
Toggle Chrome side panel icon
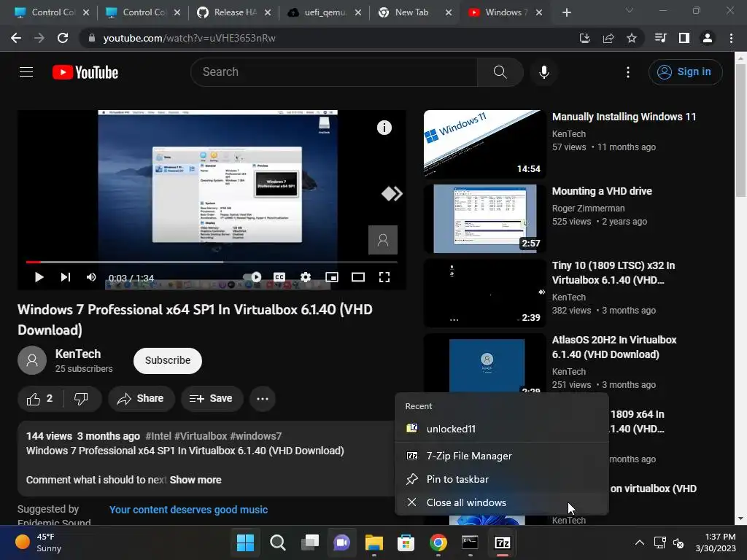tap(684, 38)
